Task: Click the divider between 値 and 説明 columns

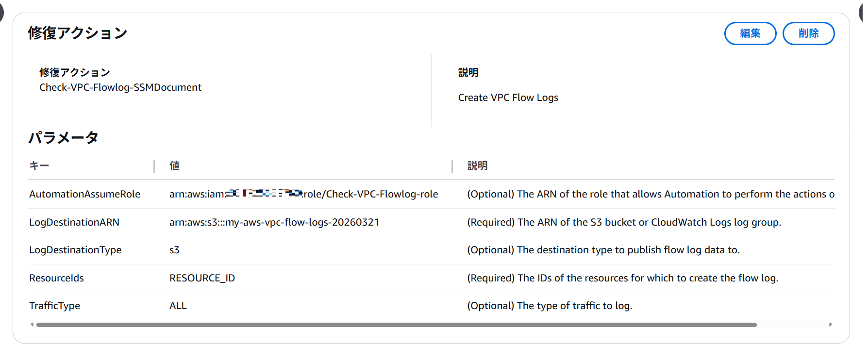Action: [452, 166]
